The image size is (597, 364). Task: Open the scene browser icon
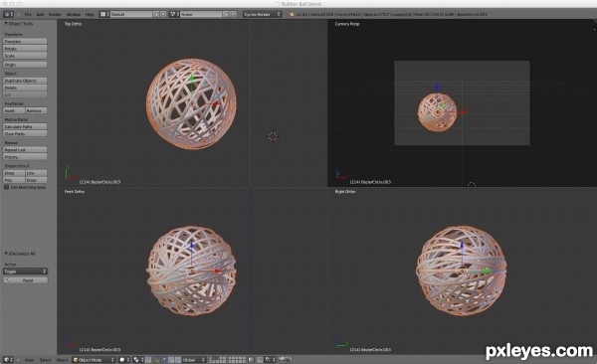[x=174, y=14]
